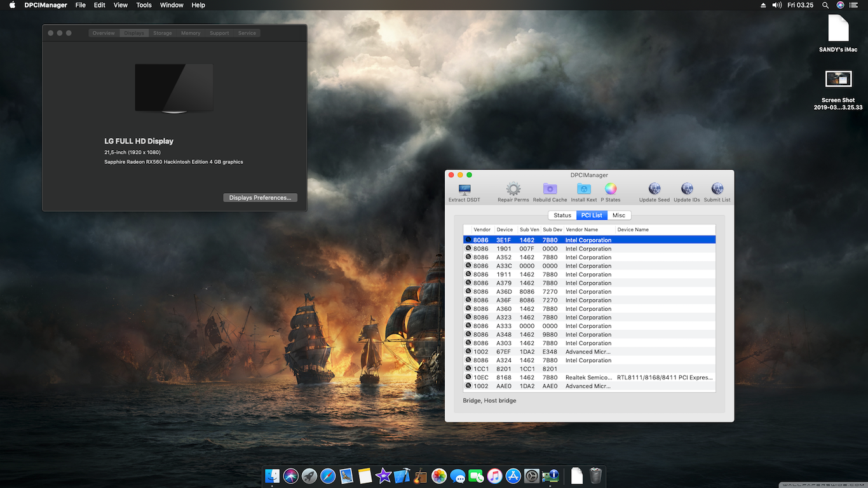Open App Store from the Dock
868x488 pixels.
click(x=513, y=476)
